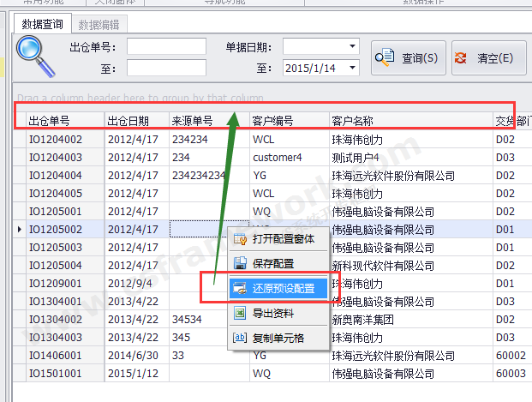Viewport: 532px width, 402px height.
Task: Click the 查询(S) search button
Action: tap(409, 58)
